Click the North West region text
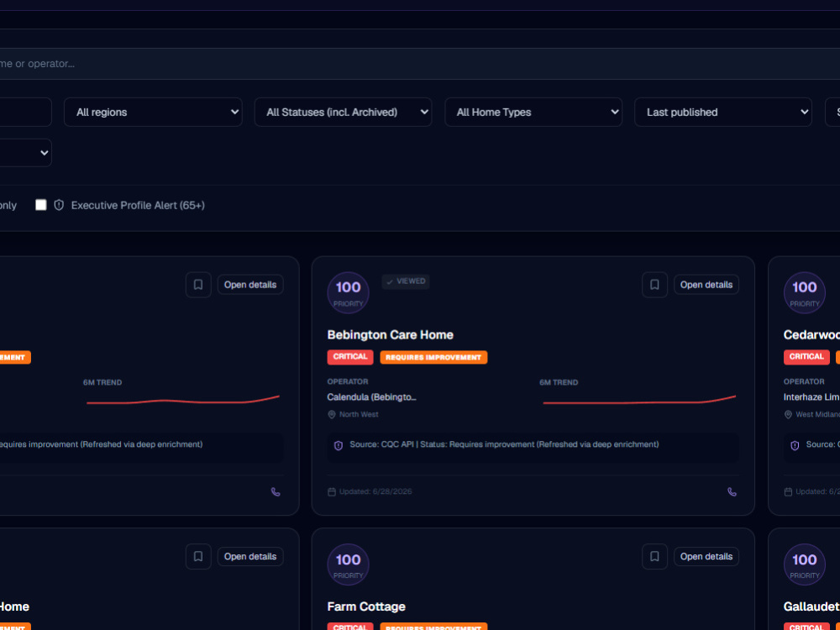This screenshot has height=630, width=840. click(359, 415)
